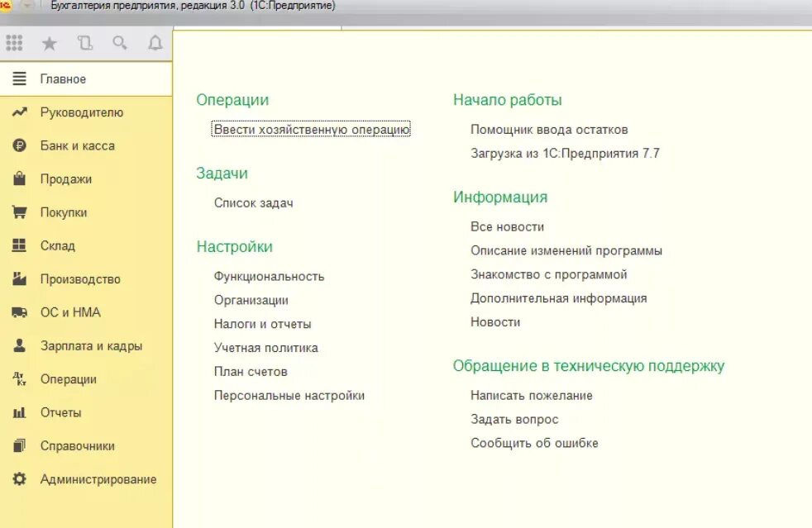This screenshot has height=528, width=812.
Task: Open the title bar dropdown arrow
Action: click(x=27, y=6)
